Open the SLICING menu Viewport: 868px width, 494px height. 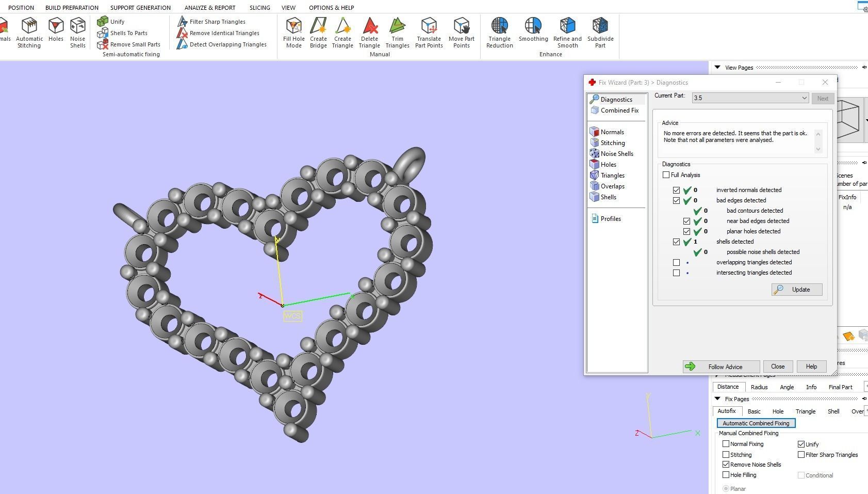pos(259,7)
